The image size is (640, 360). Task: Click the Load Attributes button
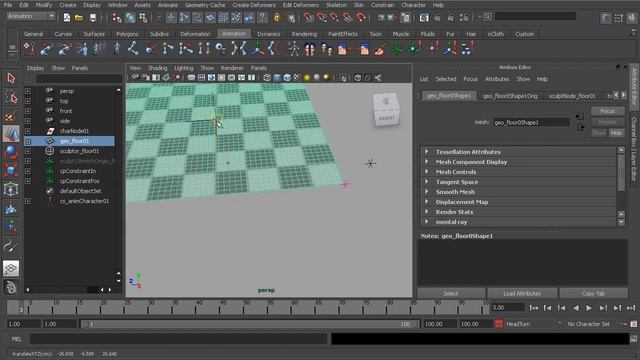click(x=522, y=293)
